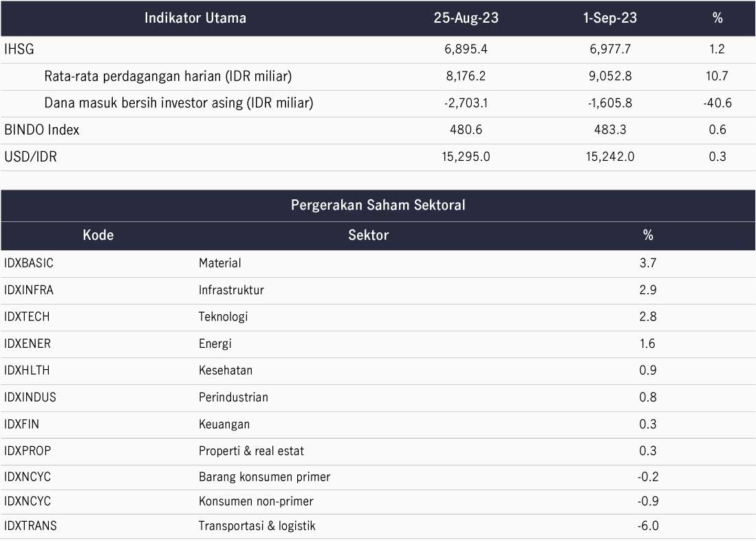
Task: Select the -6.0 percentage for Transportasi
Action: pos(647,526)
